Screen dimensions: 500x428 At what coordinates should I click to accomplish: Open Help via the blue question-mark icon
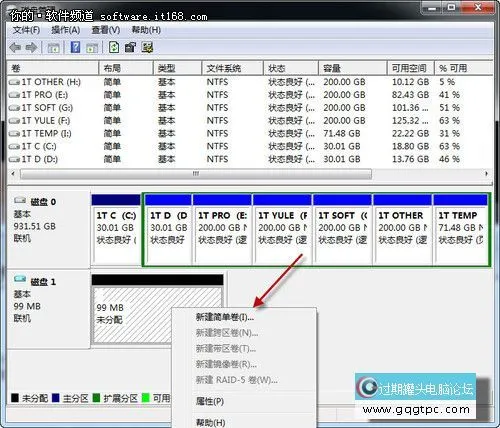click(x=75, y=47)
